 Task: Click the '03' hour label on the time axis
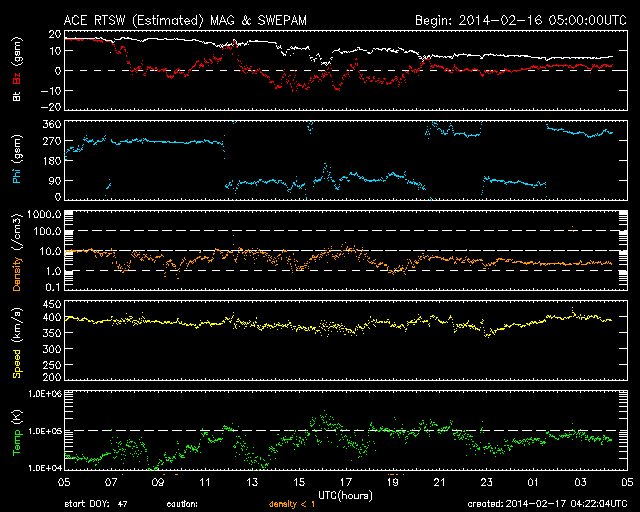tap(580, 482)
